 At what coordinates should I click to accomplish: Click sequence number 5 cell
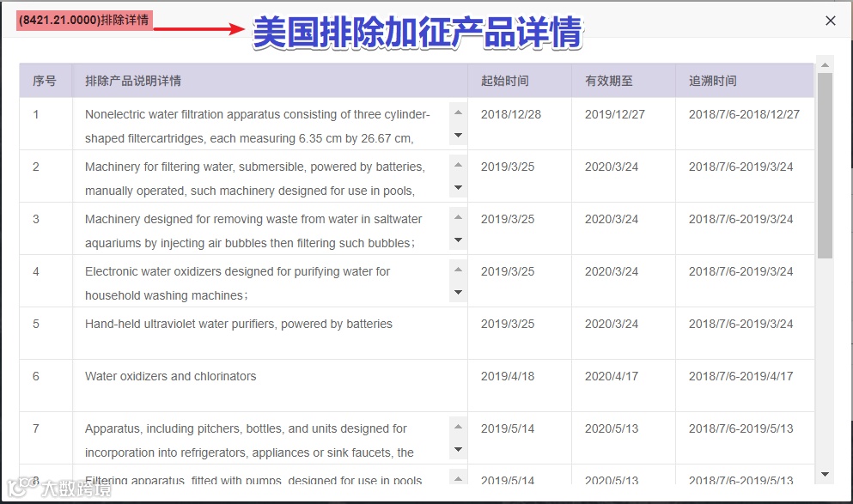[x=46, y=333]
